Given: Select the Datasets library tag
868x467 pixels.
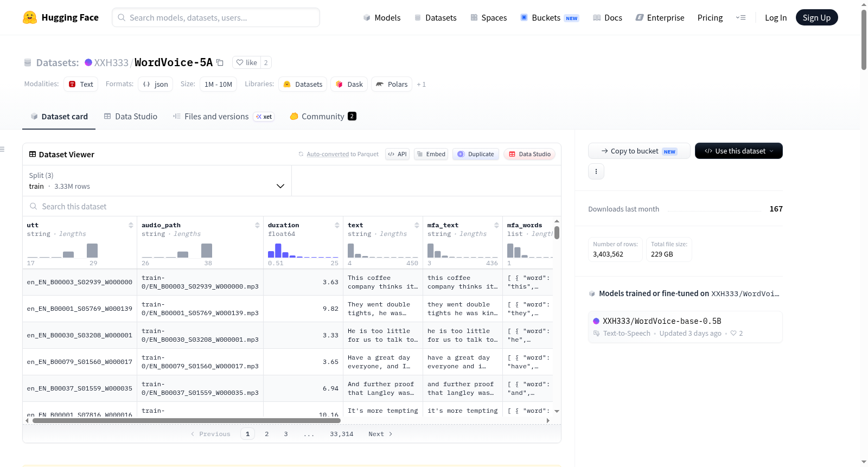Looking at the screenshot, I should tap(303, 84).
